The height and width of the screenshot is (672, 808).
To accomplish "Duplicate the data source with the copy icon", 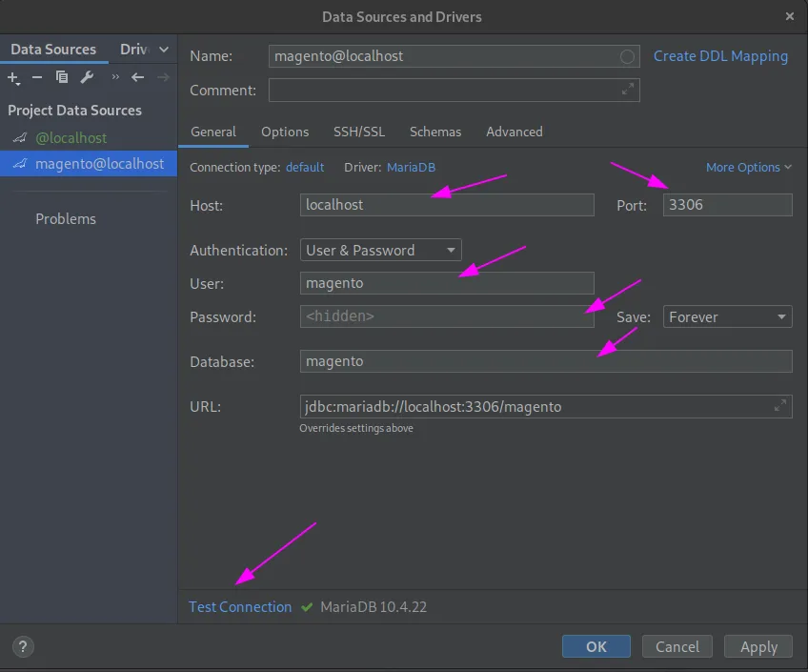I will (x=61, y=77).
